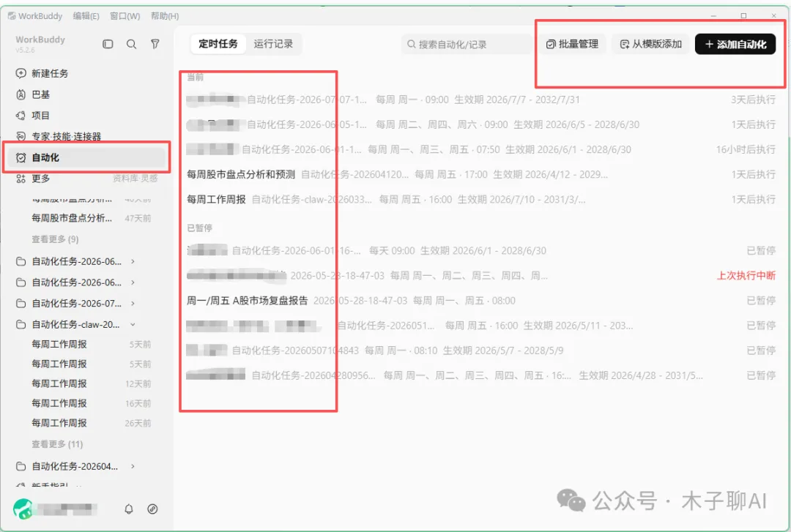Screen dimensions: 791x532
Task: Click the WorkBuddy logo in title bar
Action: click(12, 15)
